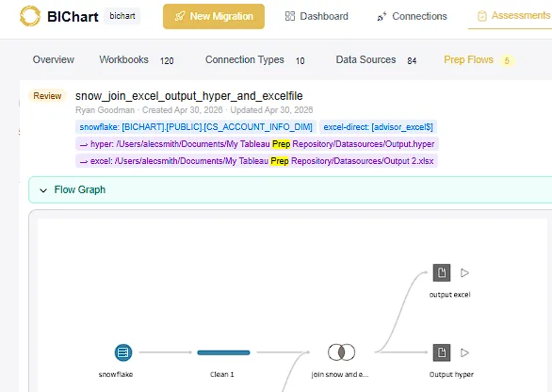Click the Flow Graph section title
552x392 pixels.
(80, 189)
